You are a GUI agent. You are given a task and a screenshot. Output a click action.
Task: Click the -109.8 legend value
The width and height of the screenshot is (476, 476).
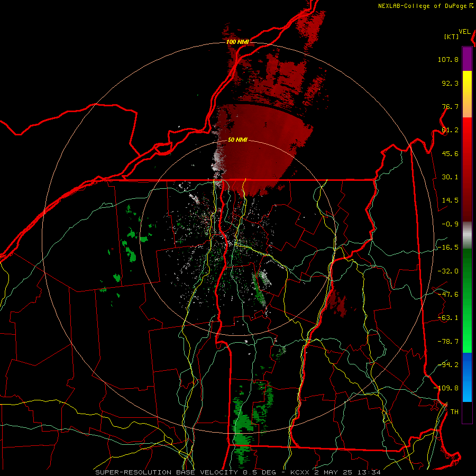[446, 388]
